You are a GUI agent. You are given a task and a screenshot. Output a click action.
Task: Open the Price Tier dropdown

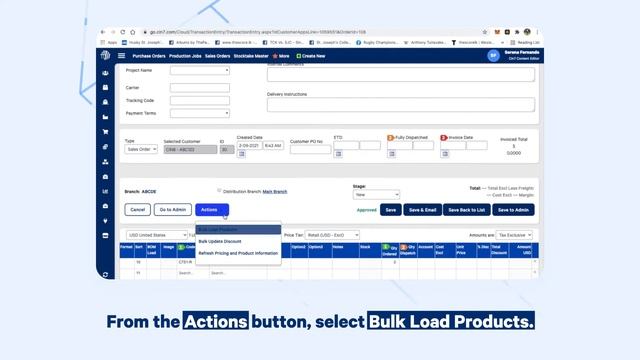click(x=332, y=235)
